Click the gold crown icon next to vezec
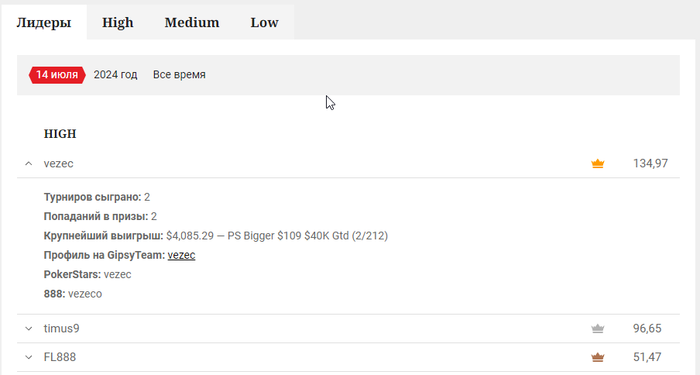Viewport: 700px width, 375px height. coord(597,164)
